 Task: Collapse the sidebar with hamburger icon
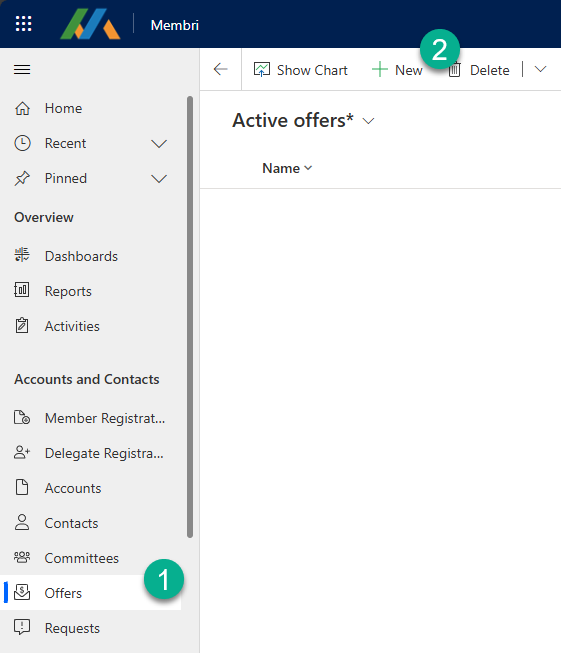tap(22, 70)
